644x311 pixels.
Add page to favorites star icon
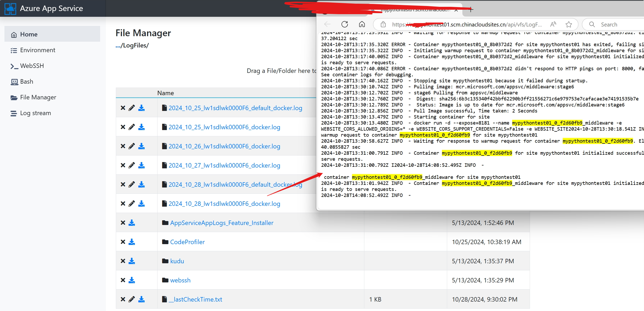click(x=569, y=24)
